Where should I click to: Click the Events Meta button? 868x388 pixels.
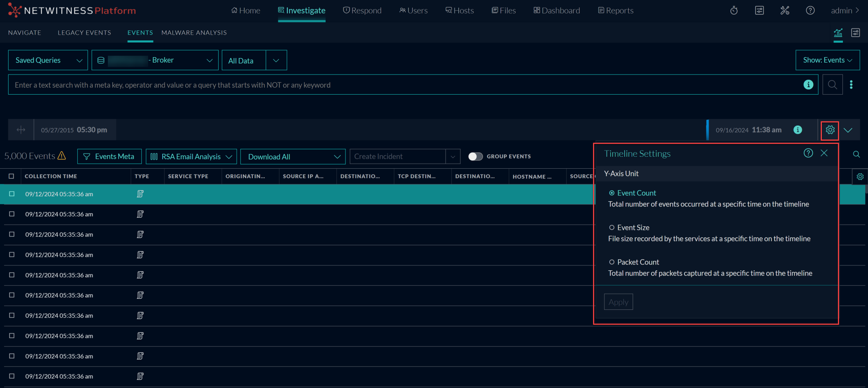(109, 157)
